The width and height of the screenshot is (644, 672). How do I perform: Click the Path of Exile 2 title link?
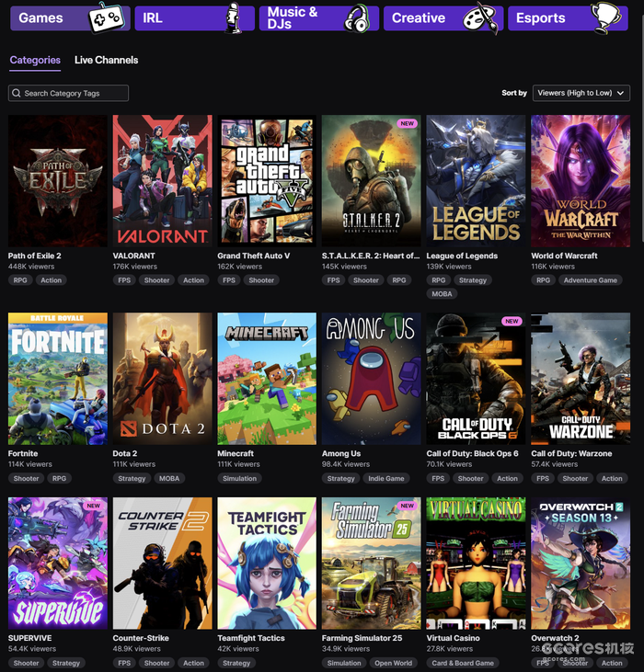pyautogui.click(x=35, y=256)
